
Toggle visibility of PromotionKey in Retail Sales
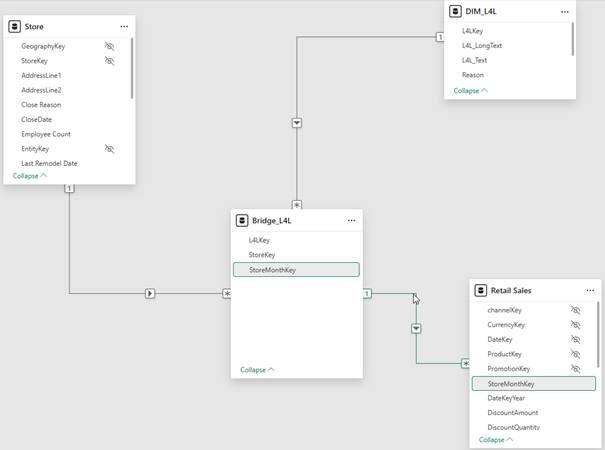tap(575, 369)
